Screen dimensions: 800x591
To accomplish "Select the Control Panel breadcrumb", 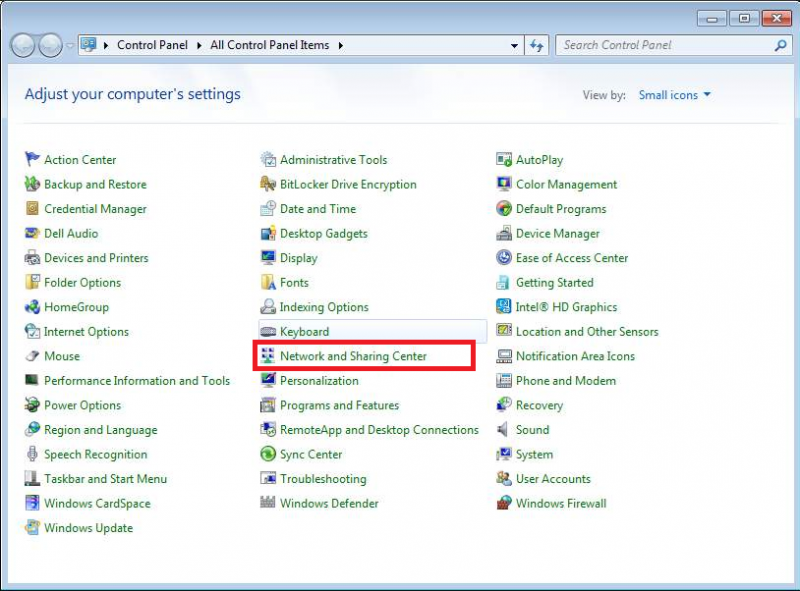I will [x=153, y=45].
